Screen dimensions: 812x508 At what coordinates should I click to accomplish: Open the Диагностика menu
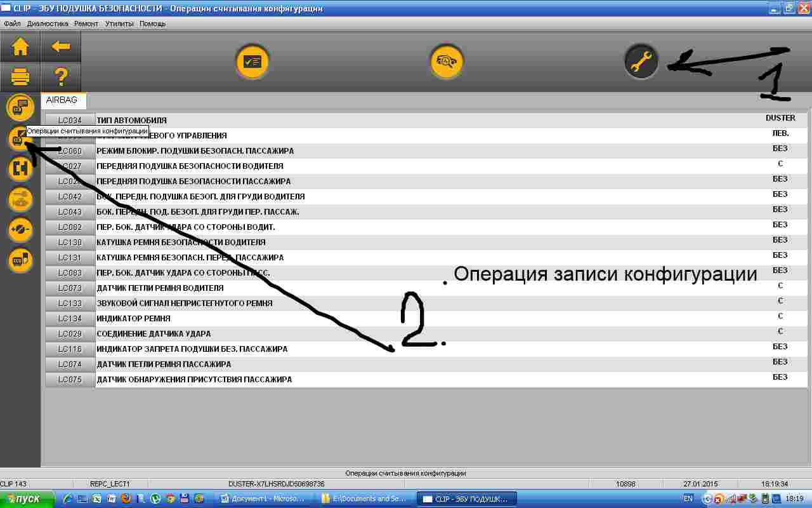pos(48,23)
